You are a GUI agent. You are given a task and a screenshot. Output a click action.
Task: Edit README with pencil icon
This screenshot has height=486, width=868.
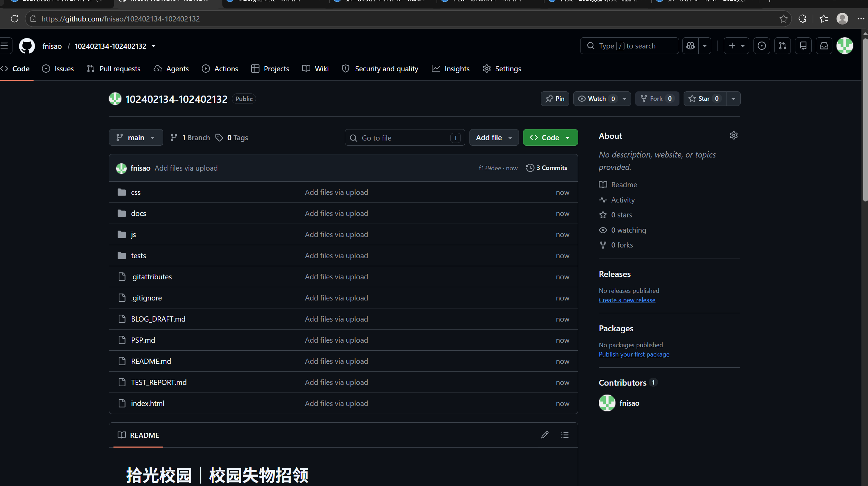pos(545,435)
